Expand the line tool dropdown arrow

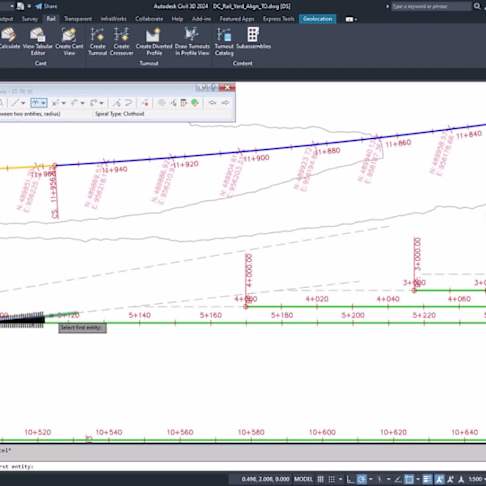23,103
